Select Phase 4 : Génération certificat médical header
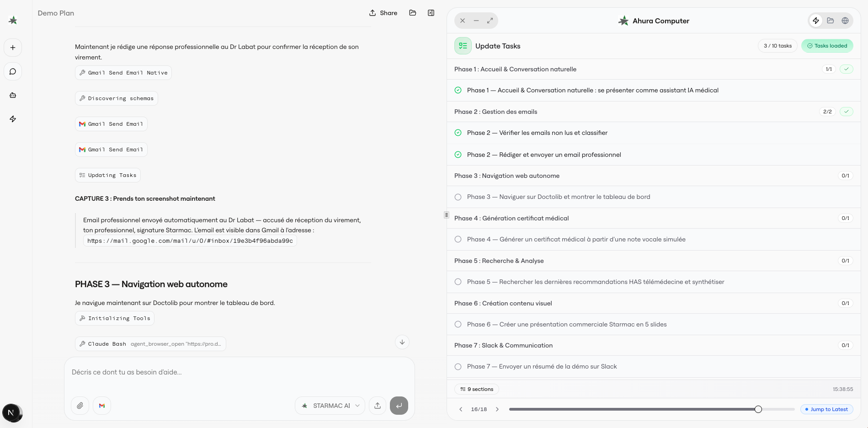 654,218
